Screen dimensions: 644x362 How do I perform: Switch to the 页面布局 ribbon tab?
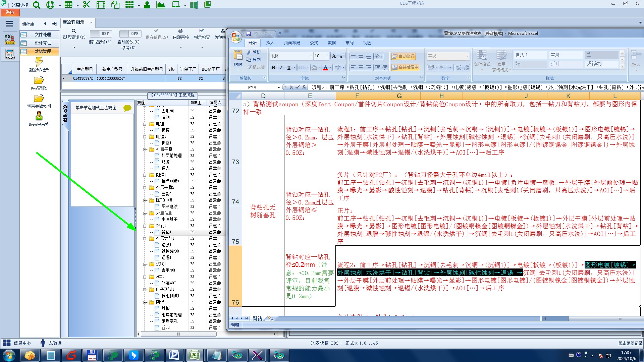pos(292,43)
